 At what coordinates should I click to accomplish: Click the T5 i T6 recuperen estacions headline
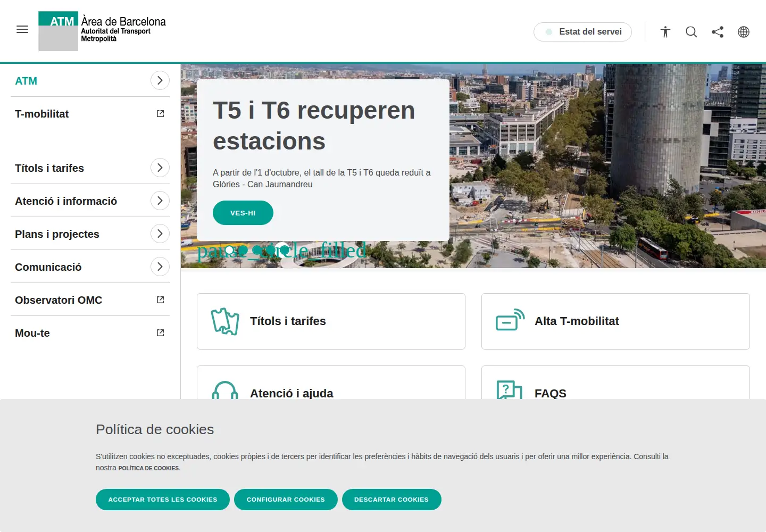(x=314, y=126)
